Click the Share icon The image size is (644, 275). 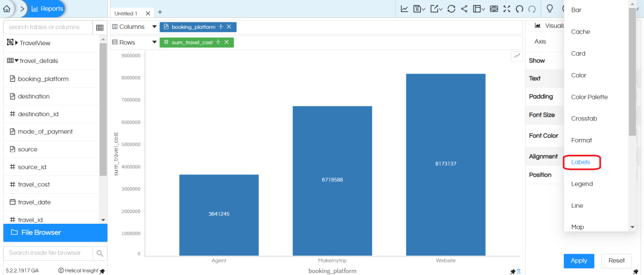(x=464, y=9)
